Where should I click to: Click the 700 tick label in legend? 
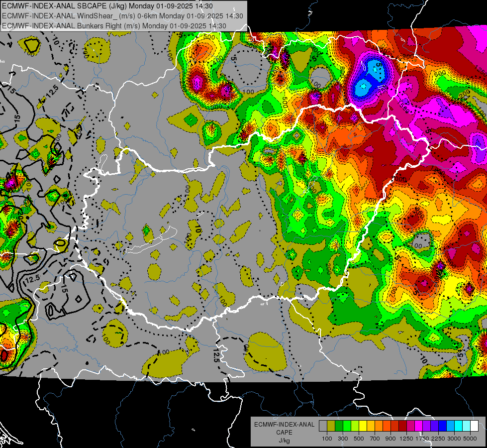[x=375, y=439]
